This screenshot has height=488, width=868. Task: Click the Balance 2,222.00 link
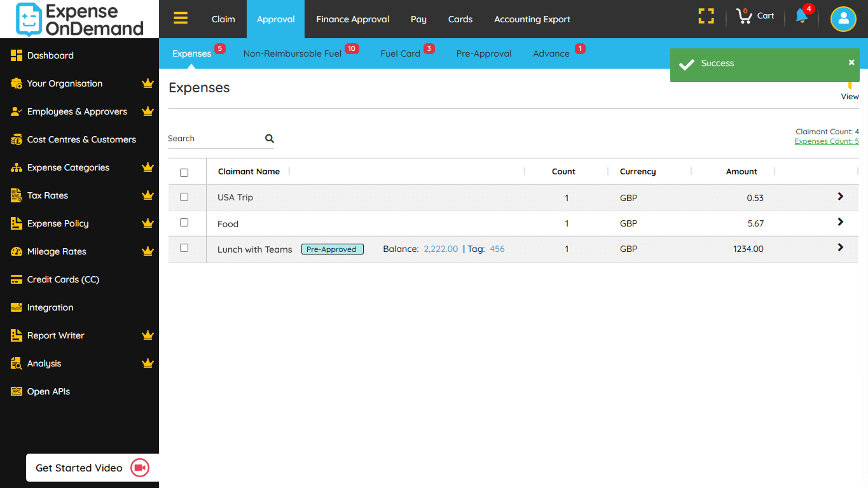[441, 249]
